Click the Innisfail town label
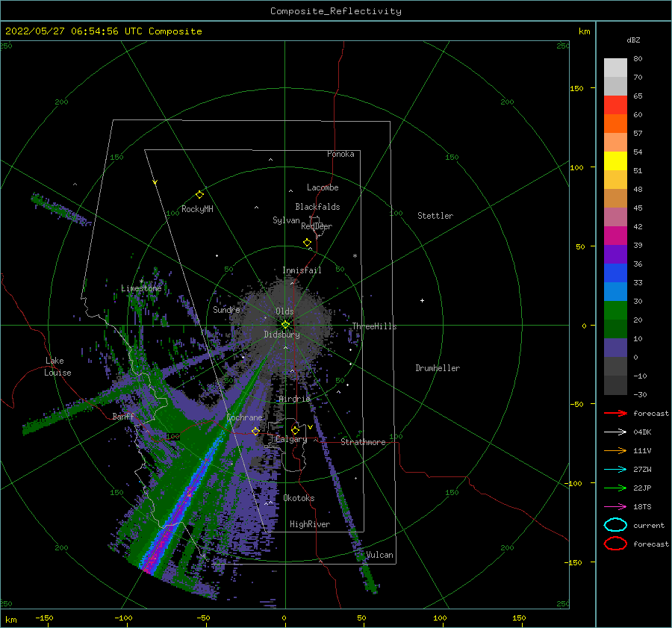 point(302,270)
